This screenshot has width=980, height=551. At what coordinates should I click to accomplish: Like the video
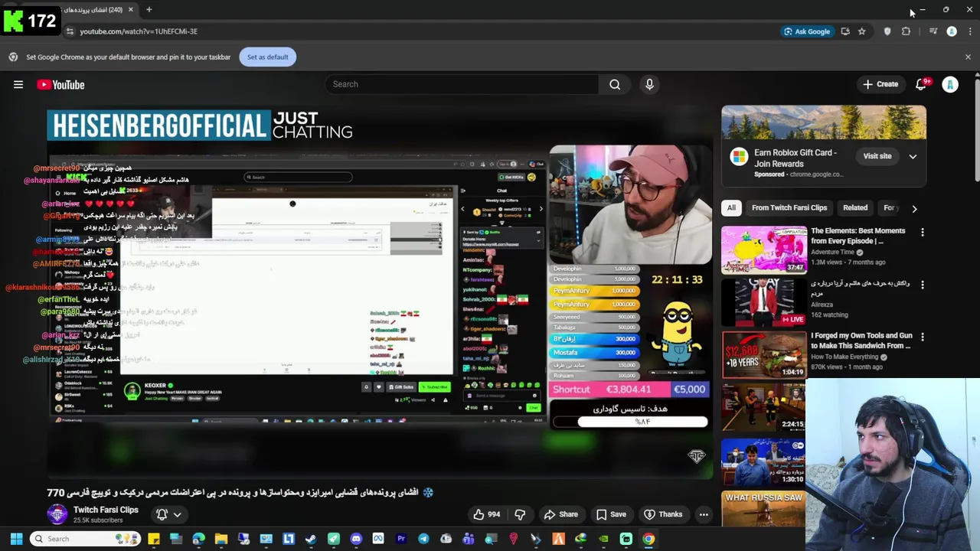click(486, 514)
